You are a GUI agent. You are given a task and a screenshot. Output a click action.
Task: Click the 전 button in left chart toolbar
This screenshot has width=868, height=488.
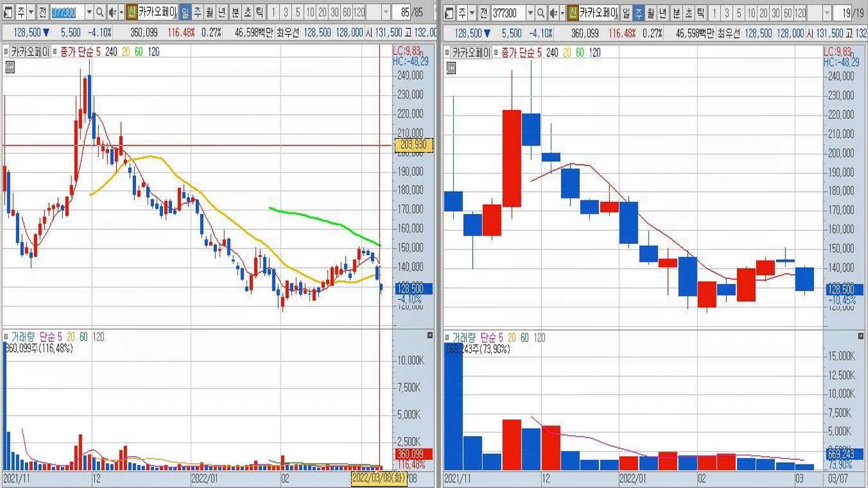(x=42, y=13)
